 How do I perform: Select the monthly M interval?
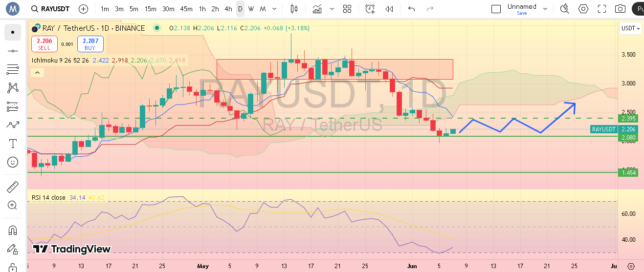coord(263,9)
